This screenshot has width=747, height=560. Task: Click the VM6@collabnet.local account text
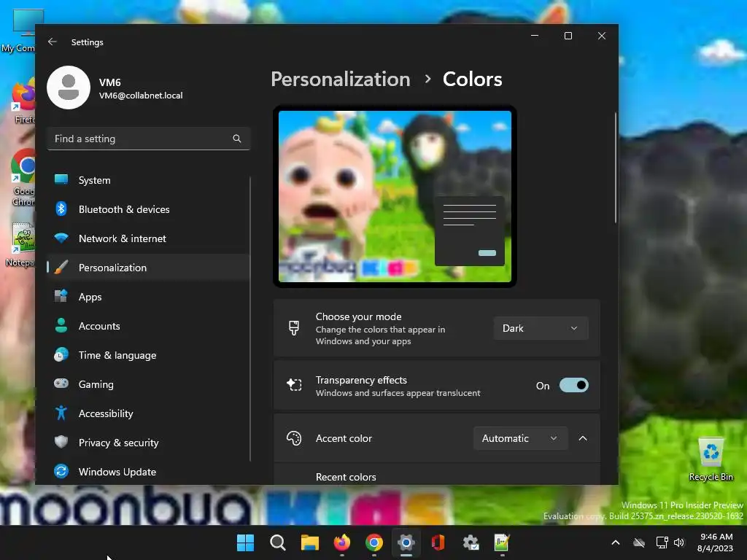(141, 96)
